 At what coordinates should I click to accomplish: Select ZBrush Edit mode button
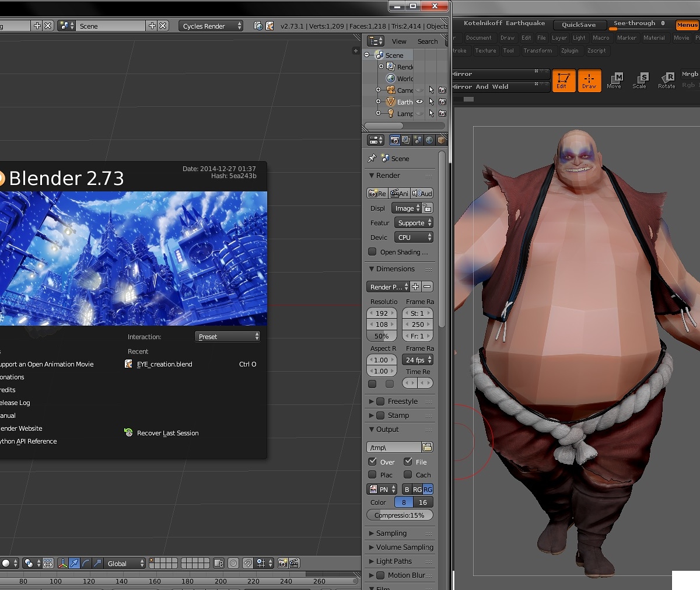click(563, 81)
